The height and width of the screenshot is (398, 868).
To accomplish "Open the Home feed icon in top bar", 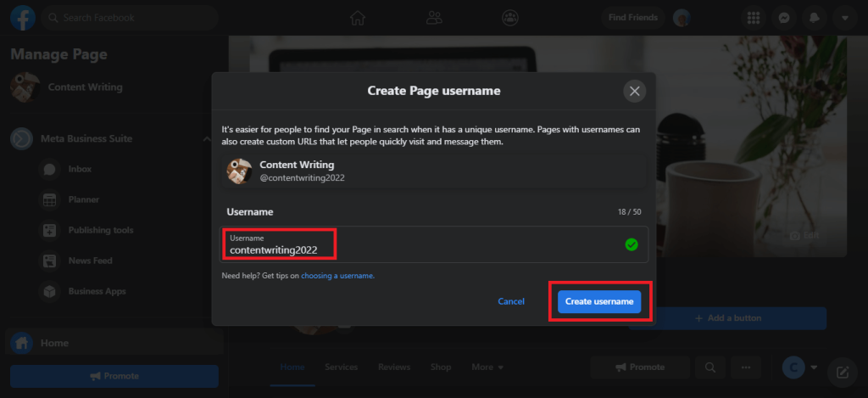I will (x=358, y=18).
